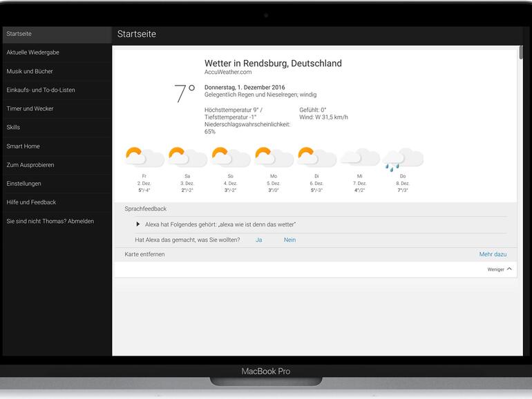532x399 pixels.
Task: Click the Gefühlt: 0° value
Action: click(x=312, y=110)
